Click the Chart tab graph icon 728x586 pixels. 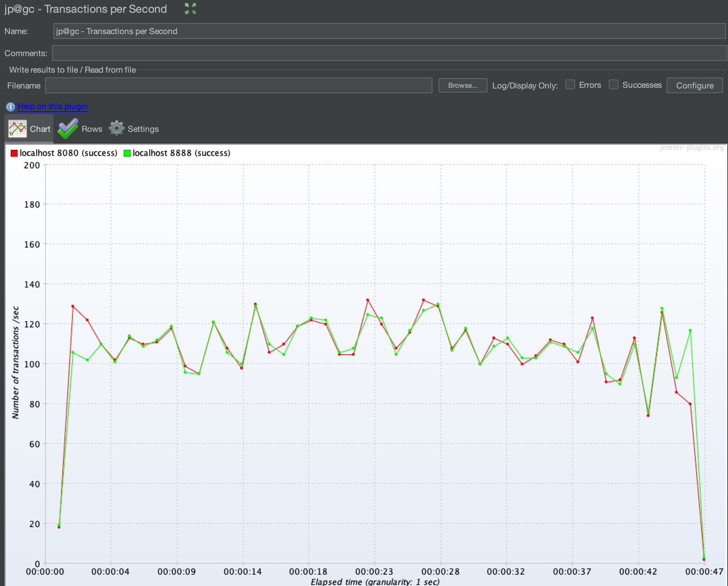[x=18, y=129]
